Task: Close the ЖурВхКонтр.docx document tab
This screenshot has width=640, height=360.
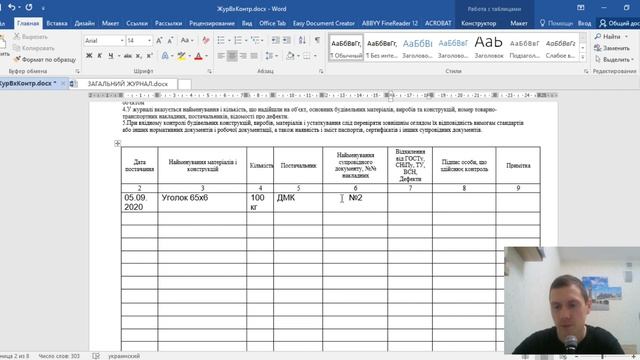Action: click(63, 83)
